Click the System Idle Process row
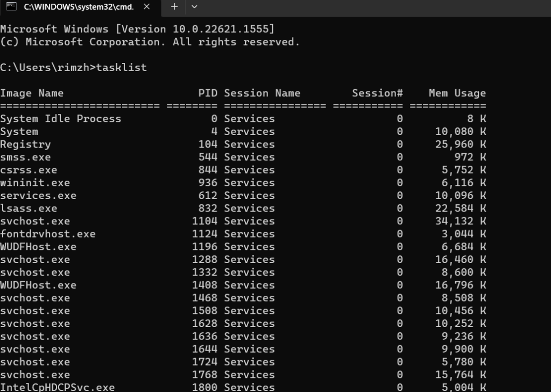This screenshot has height=392, width=551. pyautogui.click(x=61, y=119)
